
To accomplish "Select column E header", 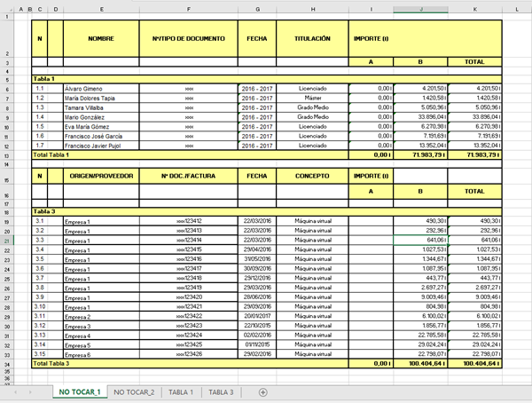I will [x=101, y=10].
